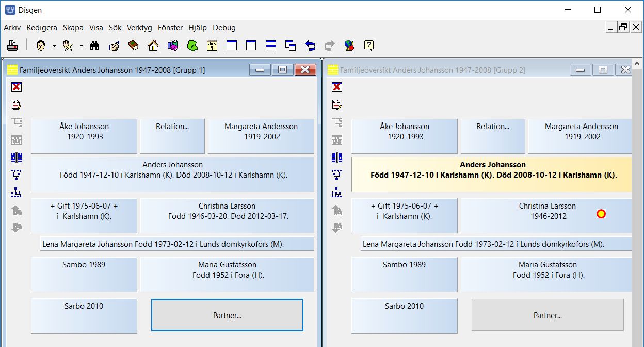Click the handshake toolbar icon
The width and height of the screenshot is (644, 347).
[114, 45]
